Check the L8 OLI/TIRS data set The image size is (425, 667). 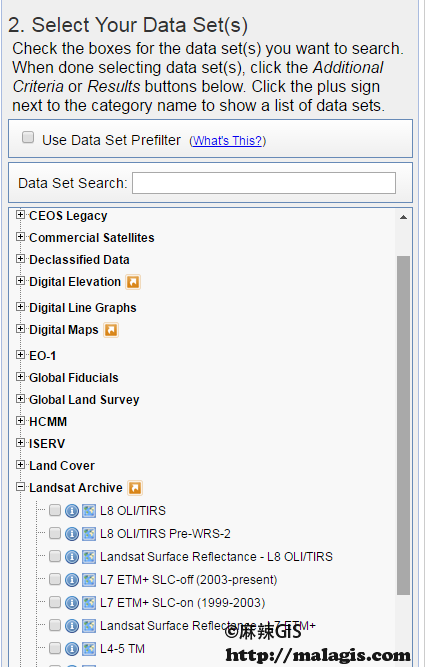55,510
